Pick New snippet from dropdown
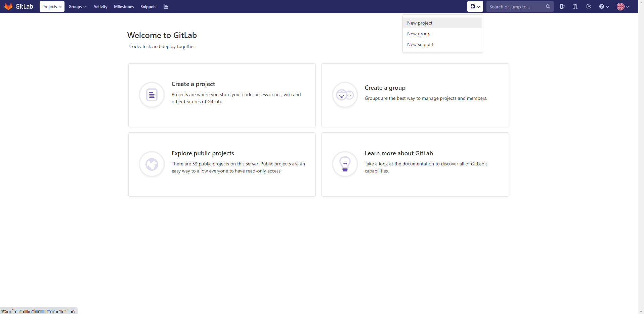 [x=442, y=44]
